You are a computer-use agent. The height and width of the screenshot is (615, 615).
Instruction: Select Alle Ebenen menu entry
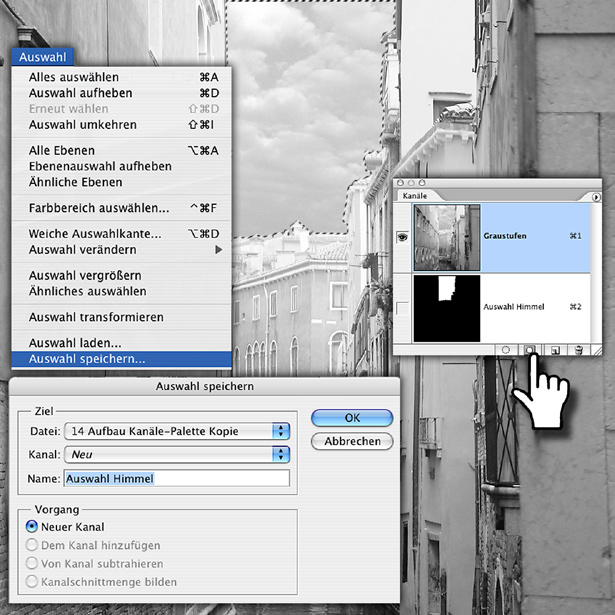[x=122, y=151]
